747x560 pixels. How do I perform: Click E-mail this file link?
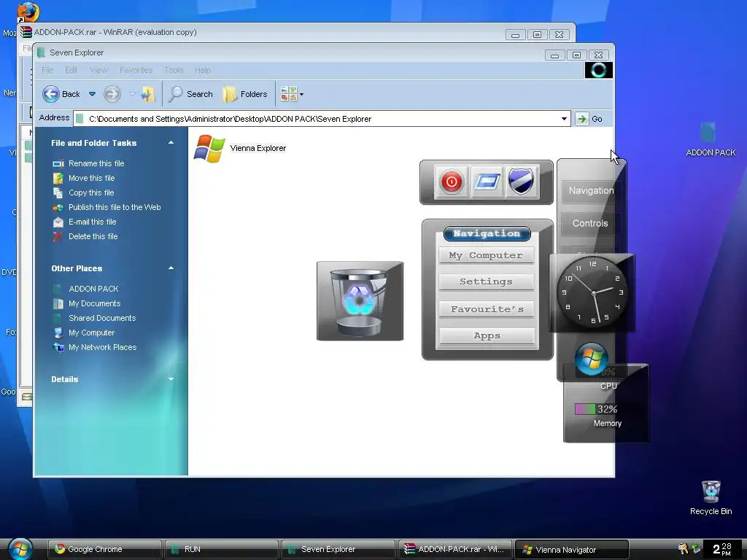click(93, 222)
